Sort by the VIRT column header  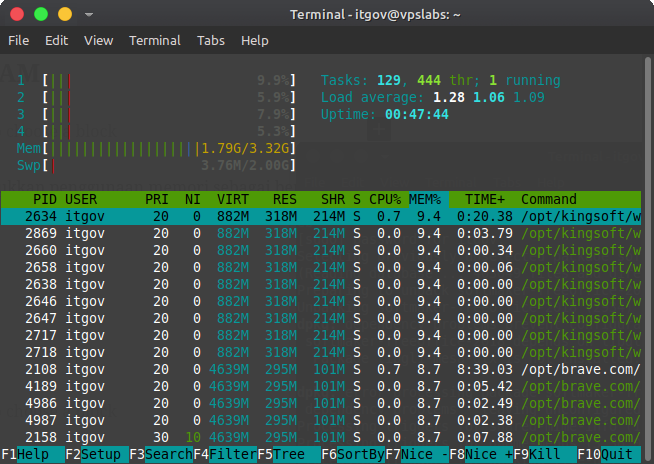(x=233, y=199)
